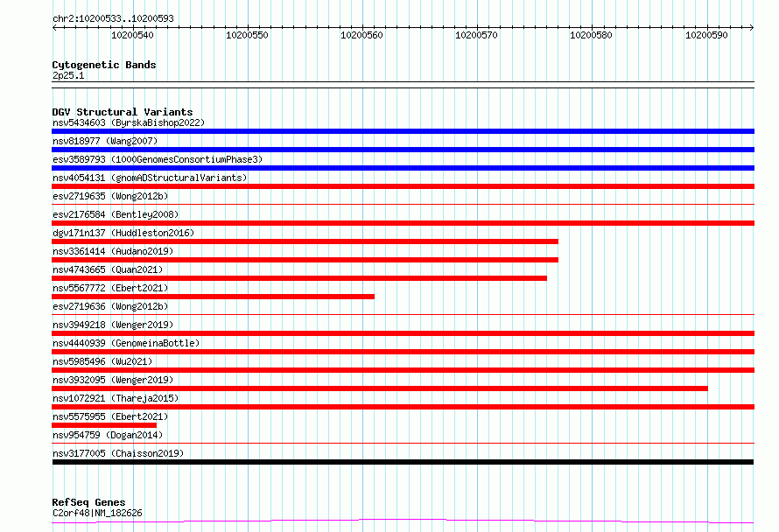Screen dimensions: 779x532
Task: Click ruler position 10200560
Action: pos(361,35)
